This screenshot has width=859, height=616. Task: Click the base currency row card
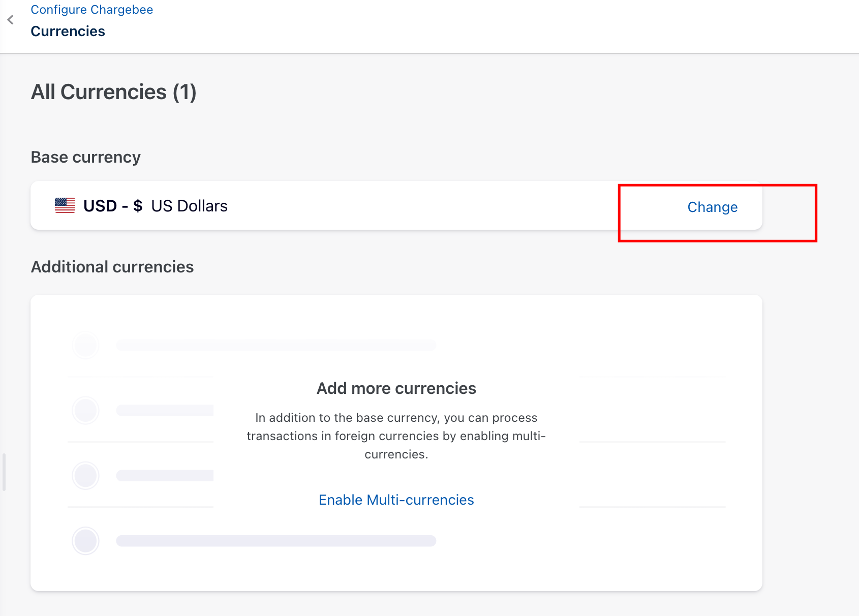point(356,205)
